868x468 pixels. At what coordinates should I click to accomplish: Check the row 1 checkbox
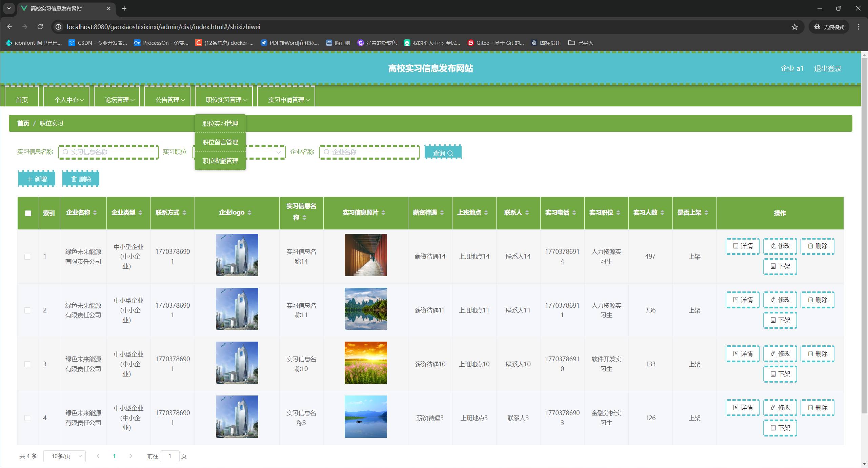pyautogui.click(x=27, y=257)
